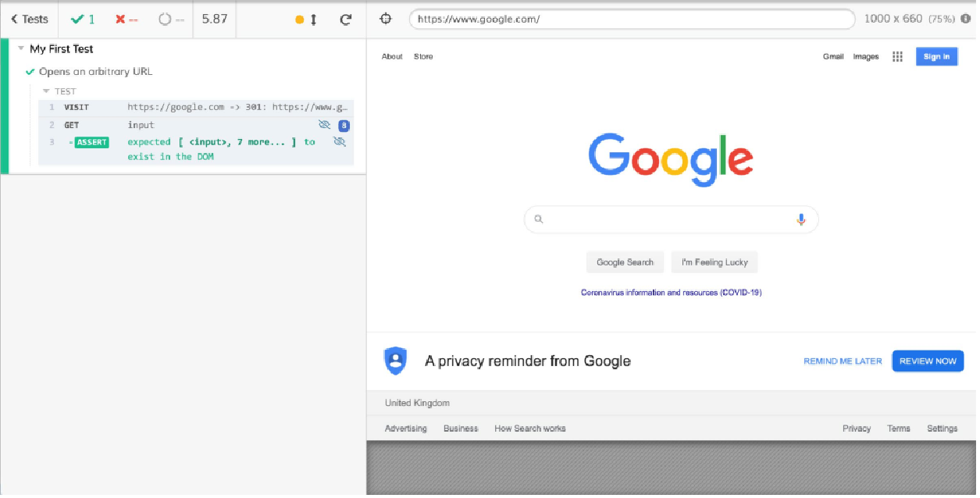Open the Images link

(866, 56)
